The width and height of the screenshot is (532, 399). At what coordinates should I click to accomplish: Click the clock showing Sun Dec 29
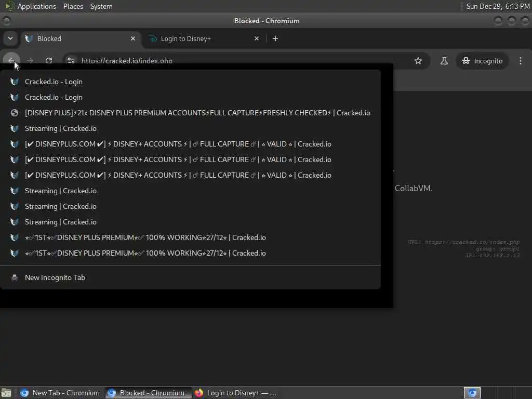point(497,6)
